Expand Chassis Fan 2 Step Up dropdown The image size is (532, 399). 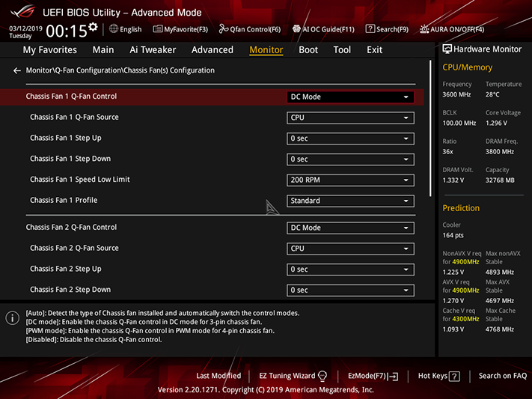click(x=350, y=269)
